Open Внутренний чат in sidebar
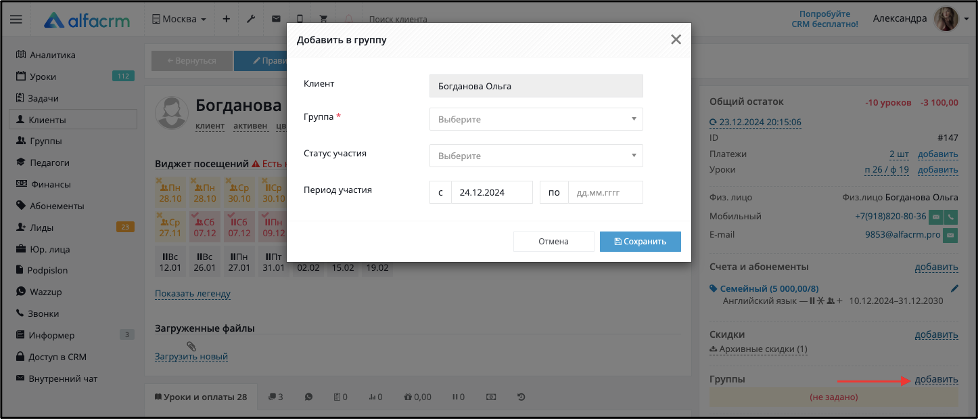 pyautogui.click(x=57, y=379)
